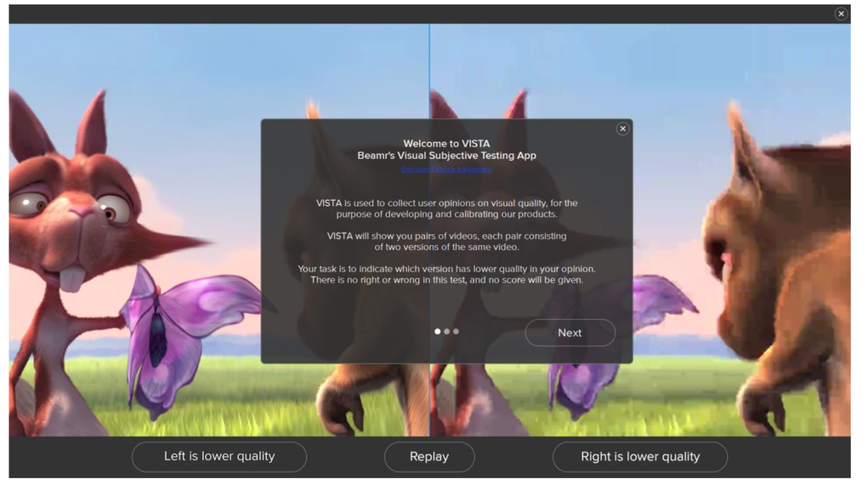This screenshot has height=490, width=868.
Task: Click the 'VISTA will show you pairs of videos' text
Action: [x=446, y=242]
